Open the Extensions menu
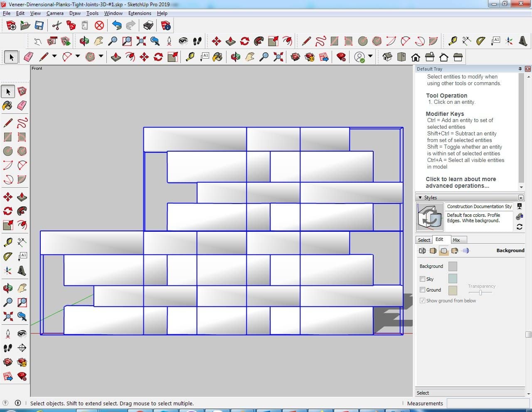Screen dimensions: 532x412 point(140,13)
